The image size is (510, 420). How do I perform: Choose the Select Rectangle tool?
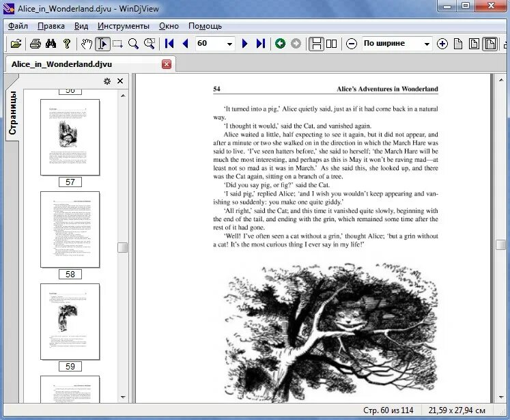pos(117,44)
